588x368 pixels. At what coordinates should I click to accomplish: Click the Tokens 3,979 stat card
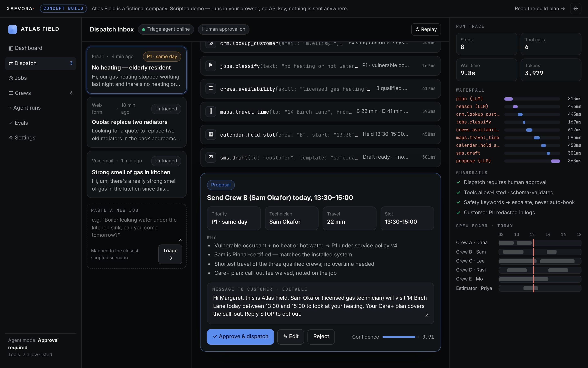coord(551,70)
